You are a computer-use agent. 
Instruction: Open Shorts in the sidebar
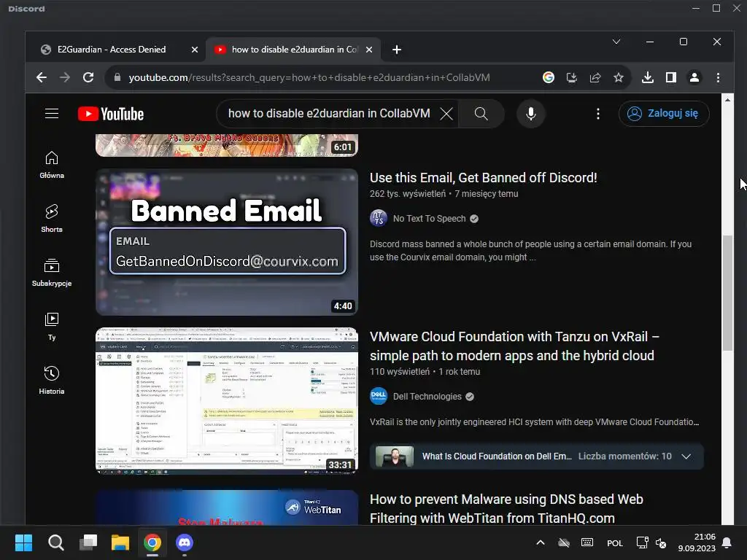coord(52,219)
